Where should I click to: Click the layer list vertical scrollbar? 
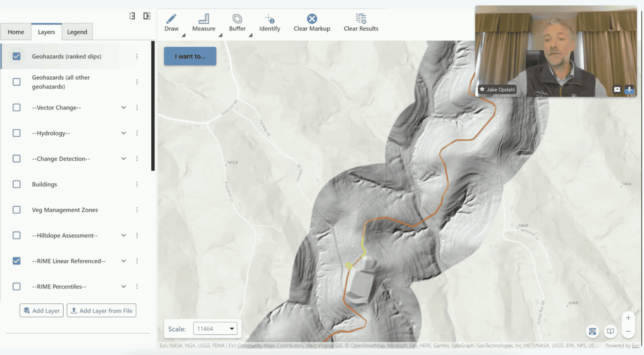point(153,106)
